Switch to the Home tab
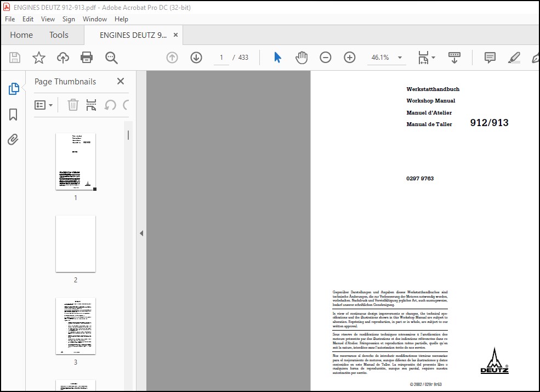Image resolution: width=540 pixels, height=392 pixels. [x=21, y=35]
